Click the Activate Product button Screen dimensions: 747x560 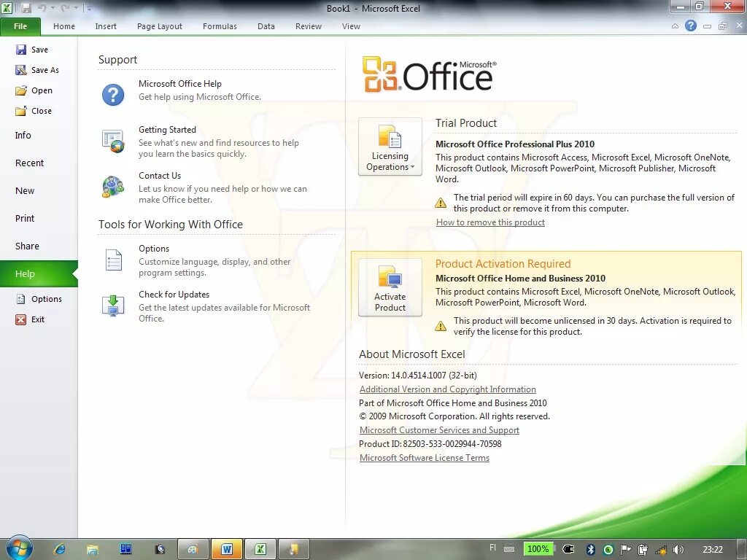click(x=390, y=287)
